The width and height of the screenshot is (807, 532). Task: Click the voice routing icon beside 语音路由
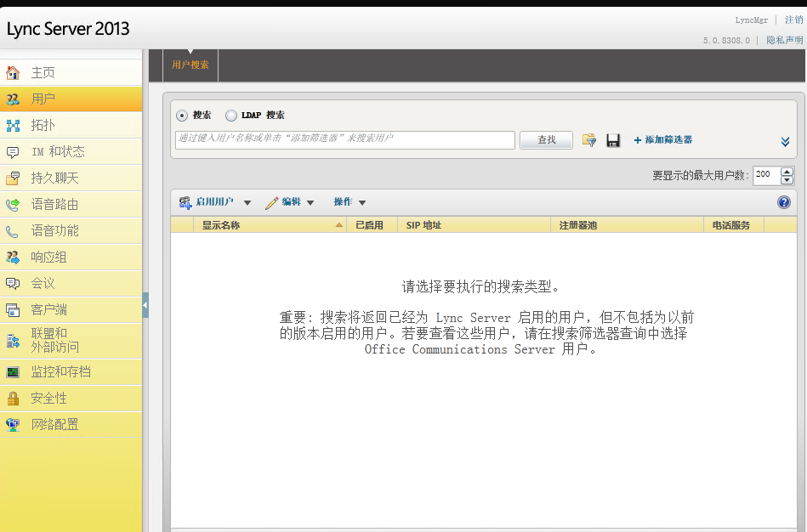(x=13, y=204)
